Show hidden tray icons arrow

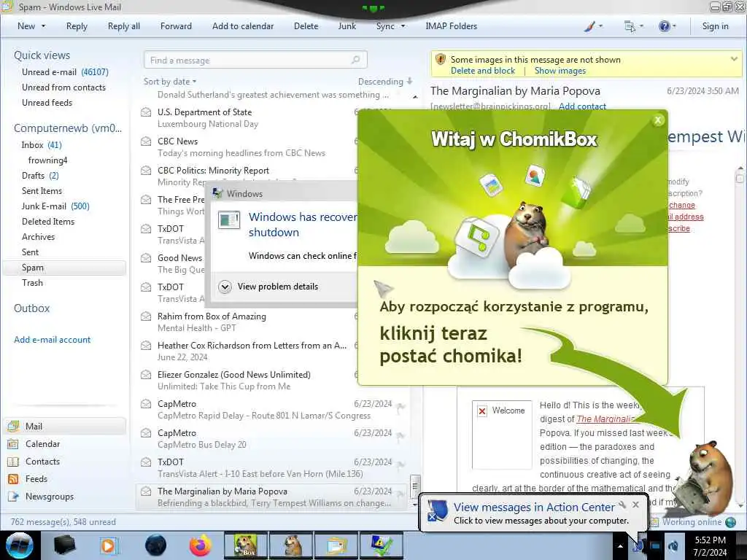pyautogui.click(x=620, y=546)
